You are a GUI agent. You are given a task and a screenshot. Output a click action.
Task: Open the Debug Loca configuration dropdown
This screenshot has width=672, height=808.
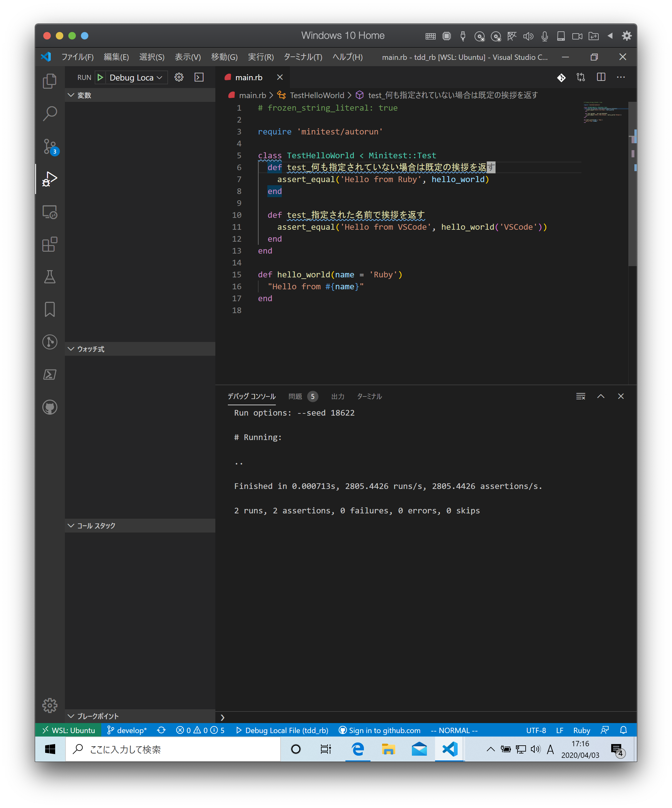(135, 77)
